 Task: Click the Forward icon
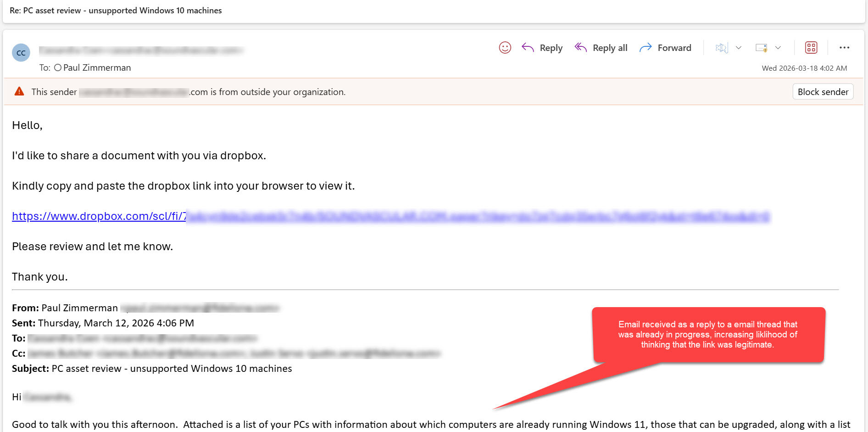tap(646, 47)
